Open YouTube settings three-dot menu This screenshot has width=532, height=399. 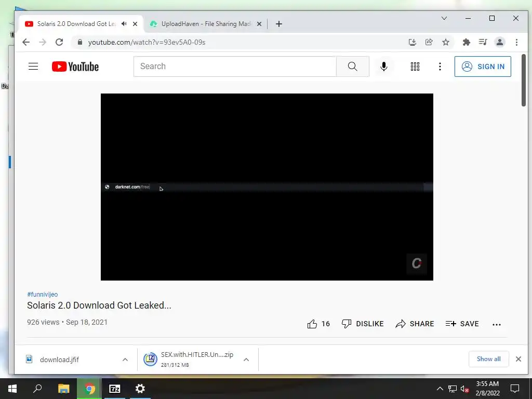pos(440,66)
